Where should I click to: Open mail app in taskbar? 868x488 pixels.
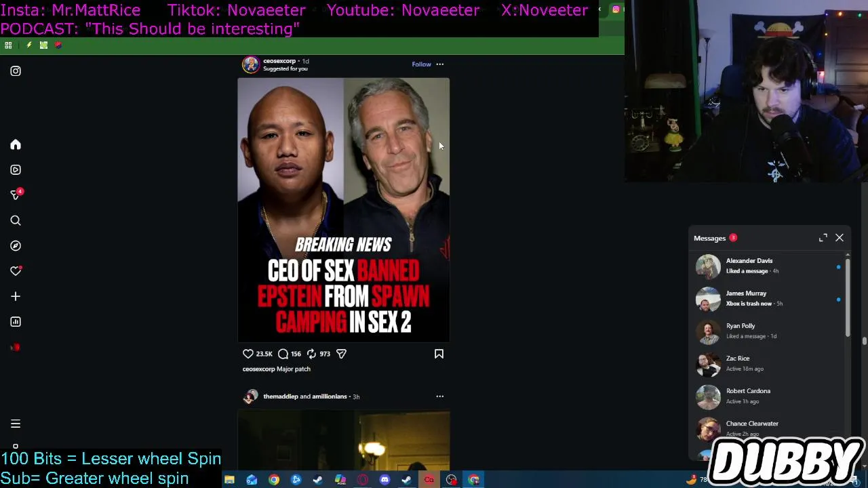click(252, 480)
